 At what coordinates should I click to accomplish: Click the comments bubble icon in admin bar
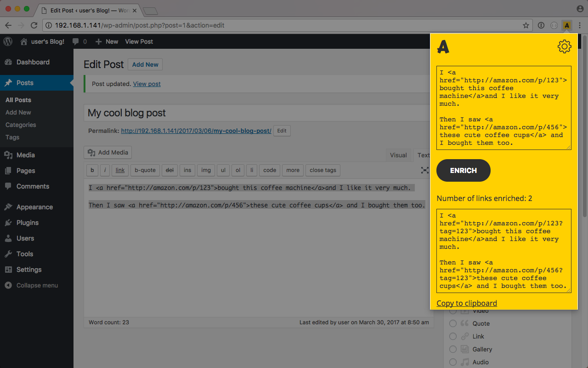(x=76, y=41)
